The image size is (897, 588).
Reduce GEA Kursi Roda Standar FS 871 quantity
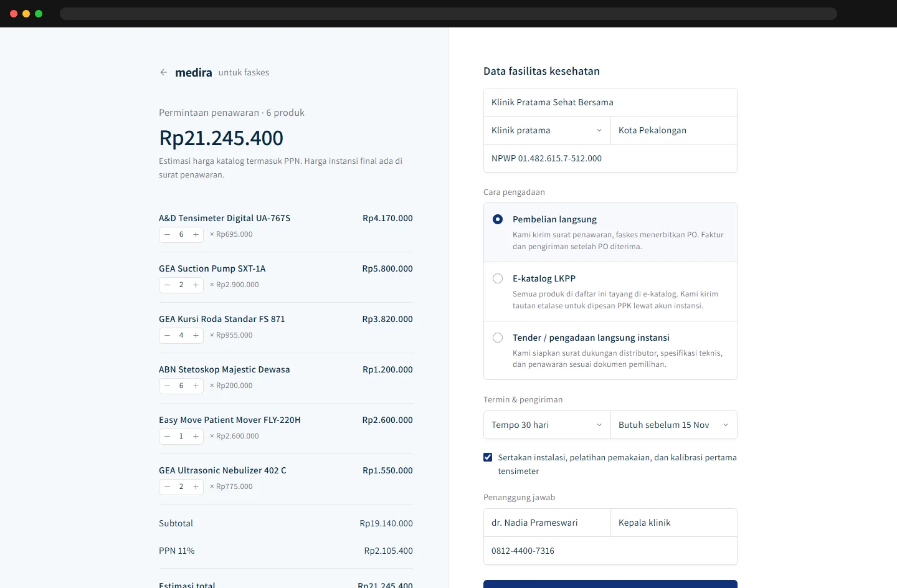click(x=167, y=336)
